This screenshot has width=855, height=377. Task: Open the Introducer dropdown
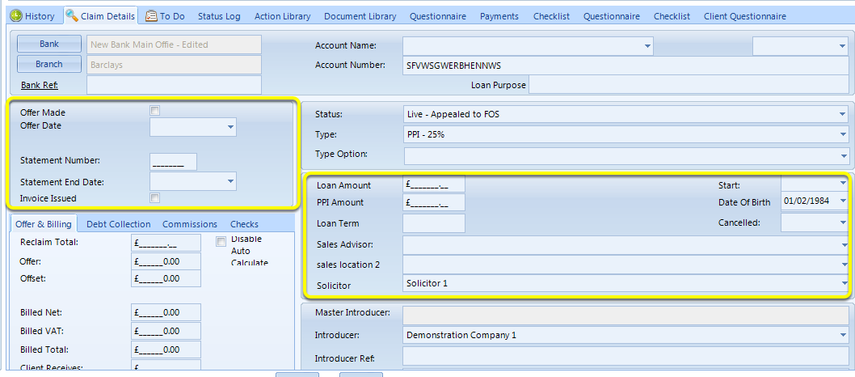tap(843, 335)
